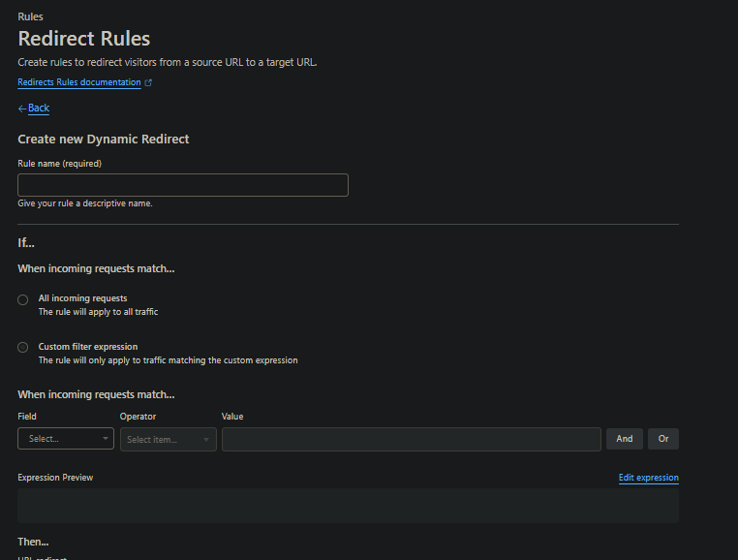738x560 pixels.
Task: Select the All incoming requests radio button
Action: click(x=23, y=300)
